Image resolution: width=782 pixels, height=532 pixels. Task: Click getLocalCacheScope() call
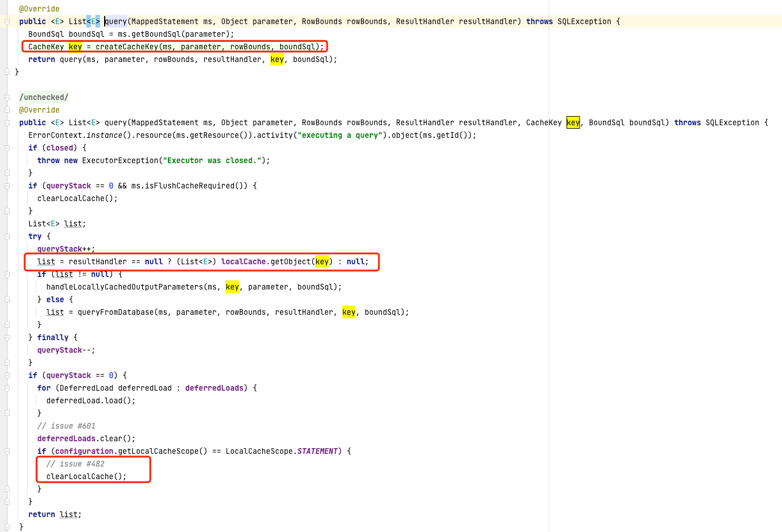coord(163,451)
